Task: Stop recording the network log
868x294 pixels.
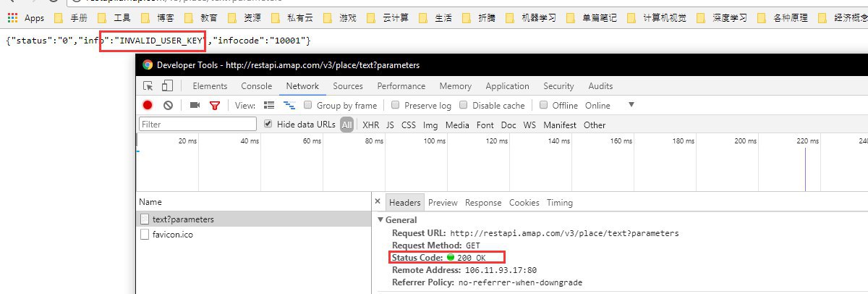Action: point(148,105)
